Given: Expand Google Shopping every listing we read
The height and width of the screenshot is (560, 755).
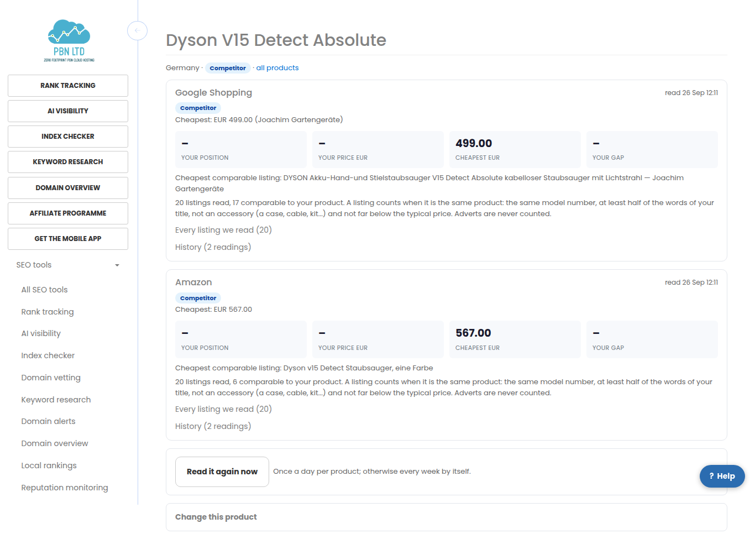Looking at the screenshot, I should 223,230.
